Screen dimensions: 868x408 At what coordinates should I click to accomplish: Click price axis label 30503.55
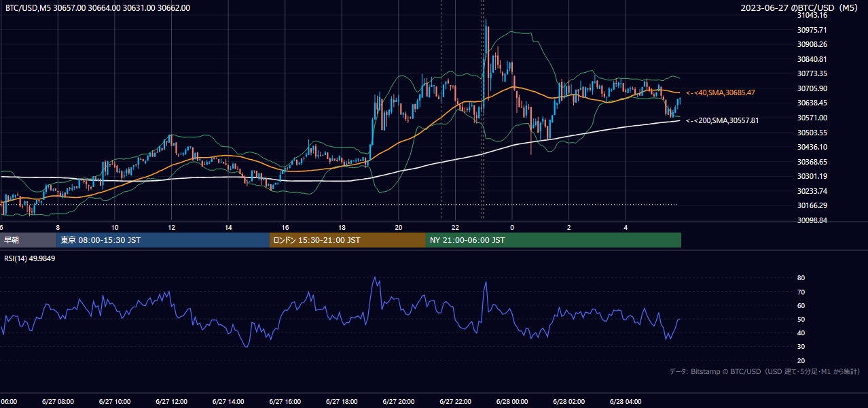coord(812,133)
